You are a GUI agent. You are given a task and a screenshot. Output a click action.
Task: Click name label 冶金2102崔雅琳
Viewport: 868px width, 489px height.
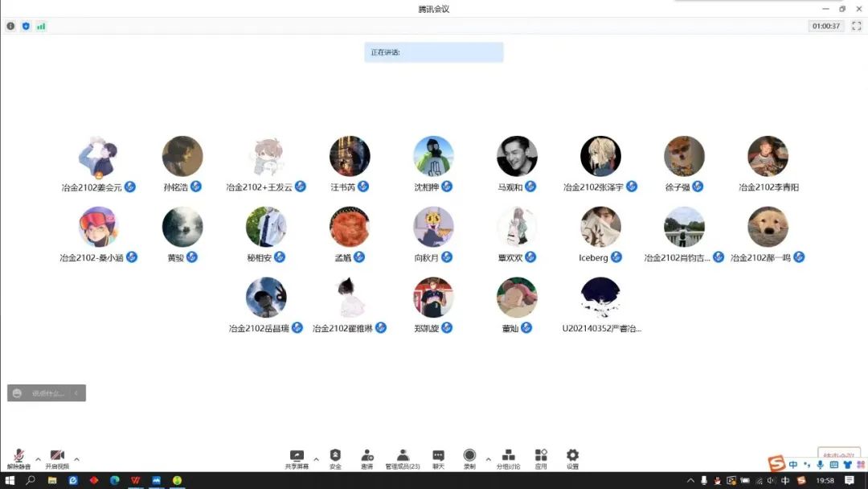pos(342,328)
